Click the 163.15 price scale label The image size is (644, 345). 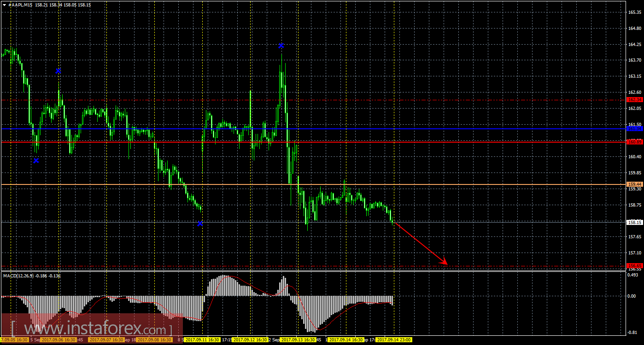(635, 76)
